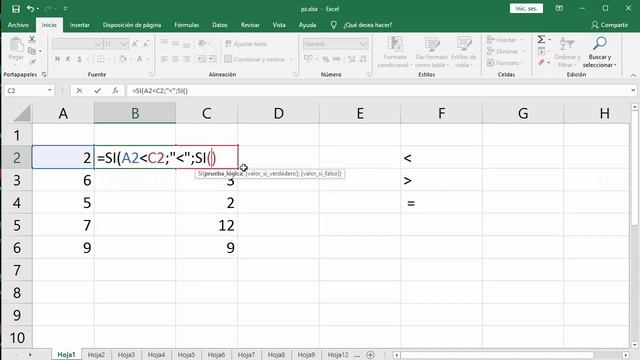Viewport: 640px width, 360px height.
Task: Switch to the Datos tab
Action: coord(220,25)
